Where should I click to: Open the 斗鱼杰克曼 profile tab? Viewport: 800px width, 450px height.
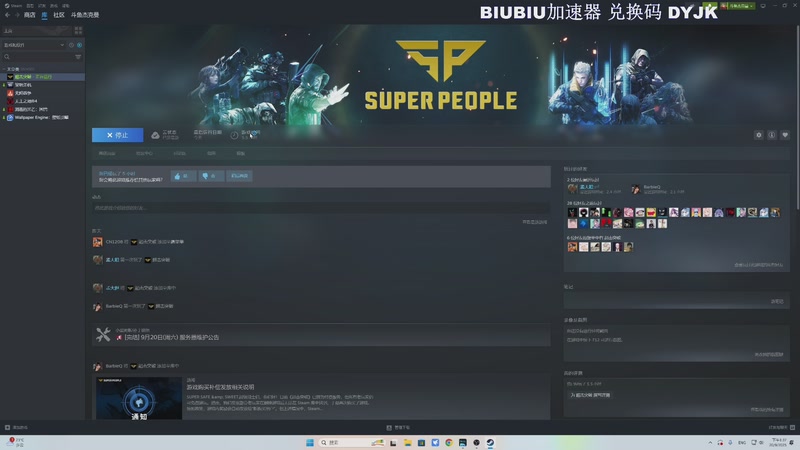point(85,15)
